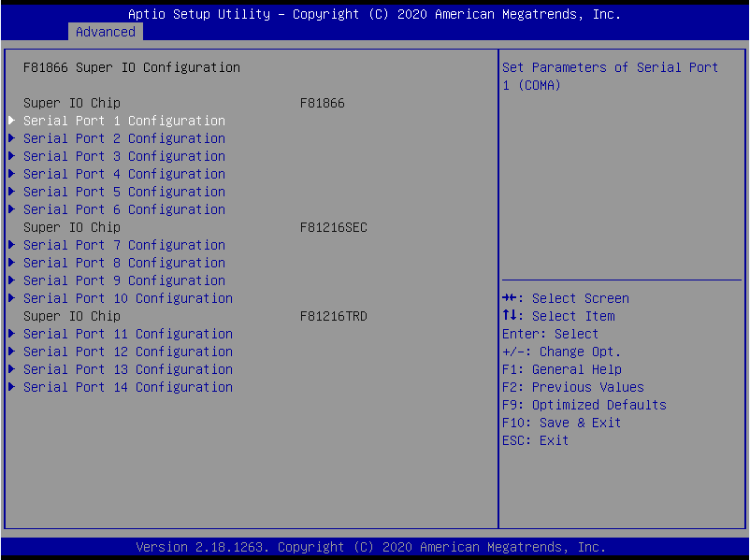
Task: Click the F81866 Super IO Chip value
Action: click(322, 103)
